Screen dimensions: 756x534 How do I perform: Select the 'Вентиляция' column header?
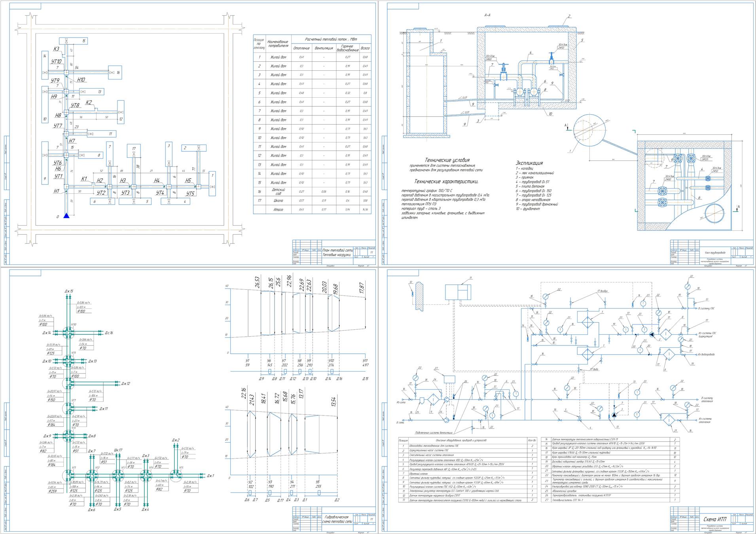(x=324, y=48)
